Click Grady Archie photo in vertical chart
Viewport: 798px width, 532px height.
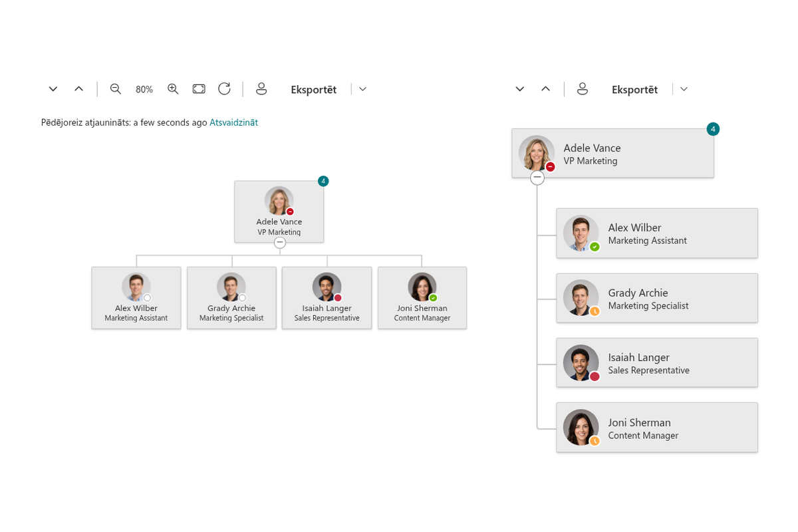point(581,298)
